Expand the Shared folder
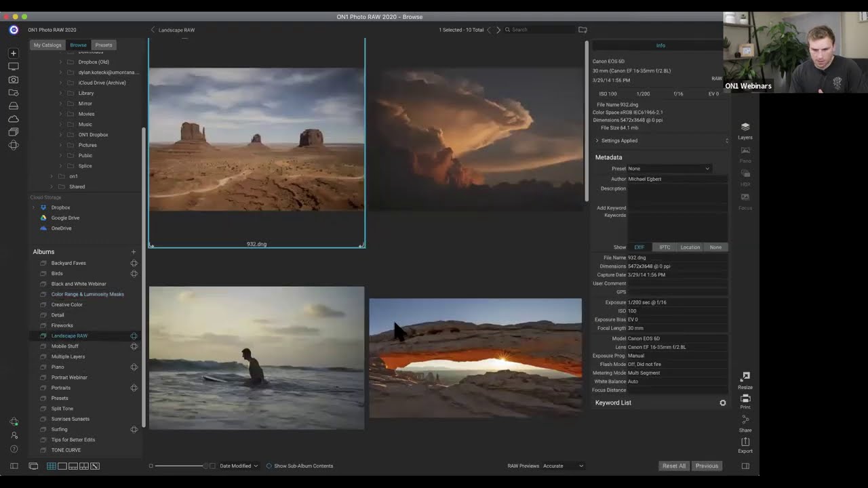The height and width of the screenshot is (488, 868). point(52,187)
